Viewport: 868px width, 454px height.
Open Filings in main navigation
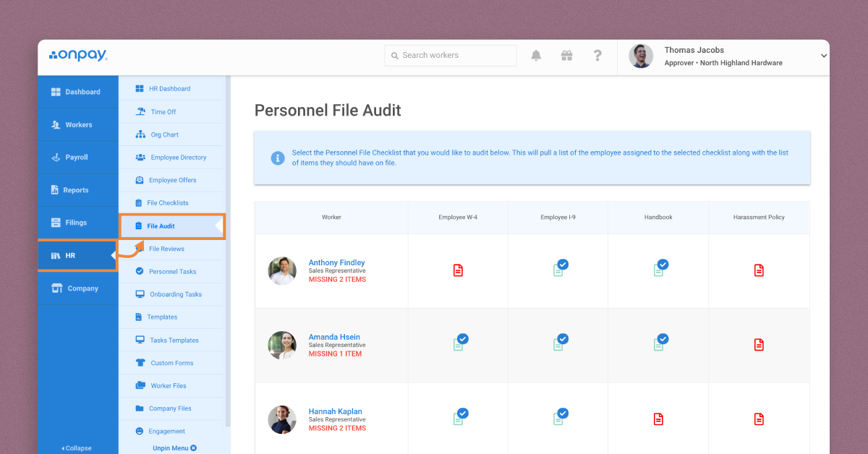click(x=78, y=223)
